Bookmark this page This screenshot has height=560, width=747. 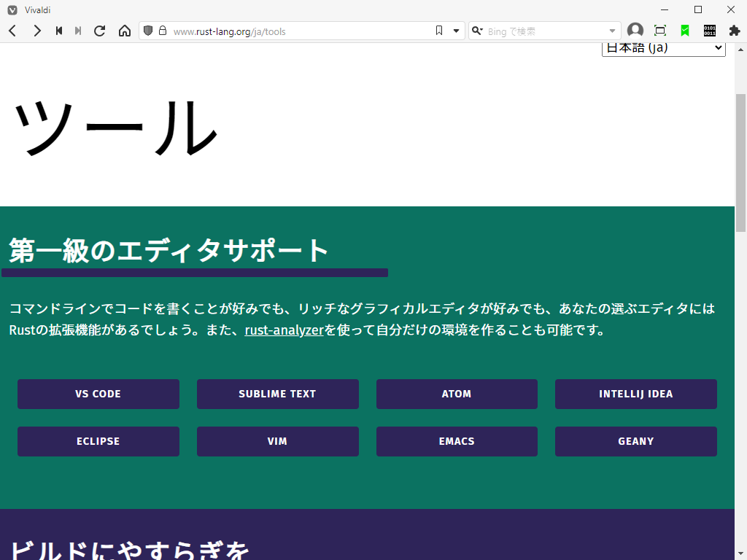click(439, 31)
